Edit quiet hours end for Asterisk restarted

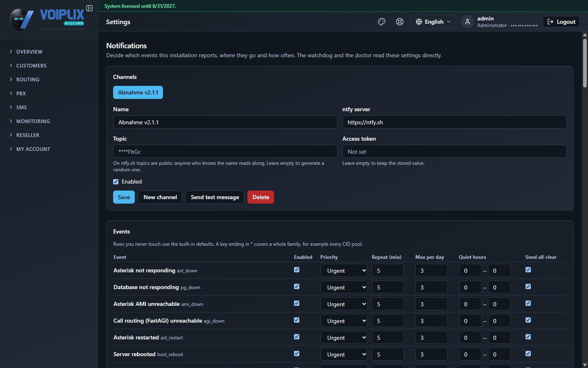click(x=499, y=337)
